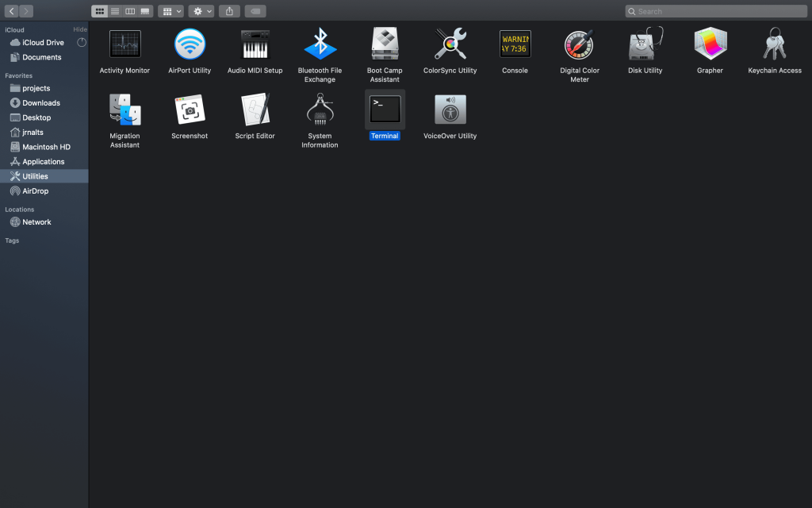Switch to list view
The height and width of the screenshot is (508, 812).
115,11
